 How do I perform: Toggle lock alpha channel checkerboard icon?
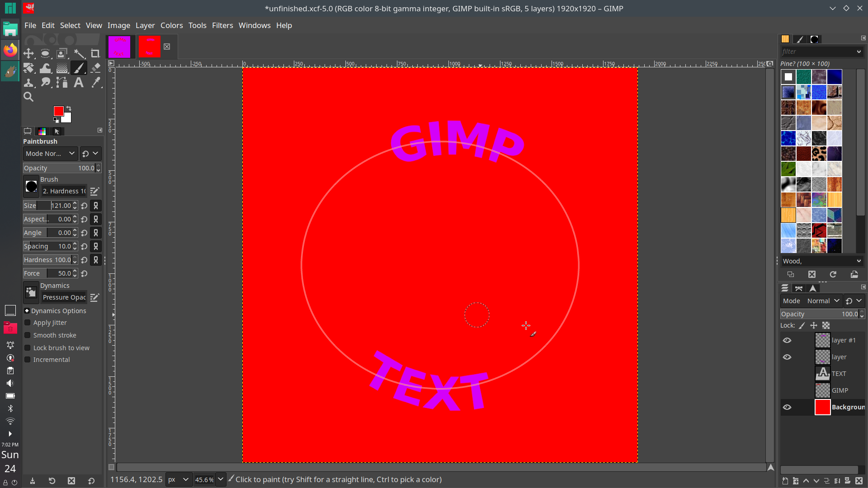[x=826, y=325]
